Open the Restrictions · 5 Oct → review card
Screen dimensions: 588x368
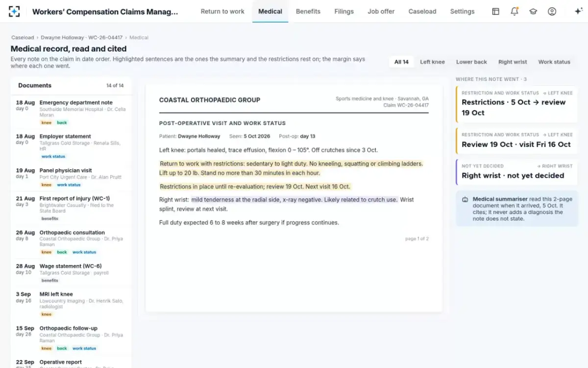(x=516, y=104)
